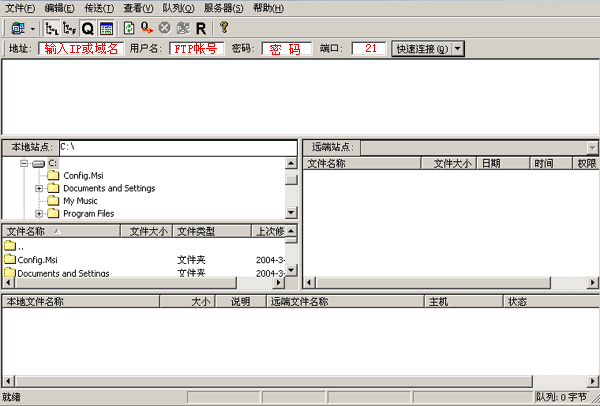600x406 pixels.
Task: Open dropdown arrow beside Site Manager icon
Action: [32, 28]
